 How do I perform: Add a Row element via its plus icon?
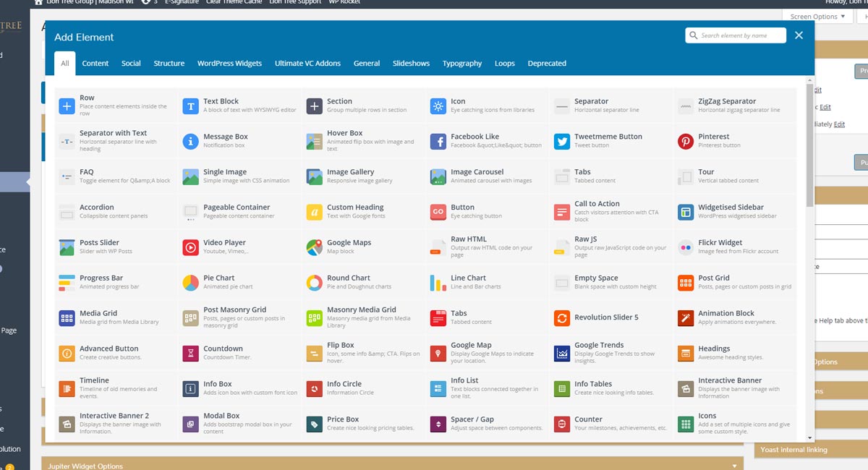click(x=67, y=106)
